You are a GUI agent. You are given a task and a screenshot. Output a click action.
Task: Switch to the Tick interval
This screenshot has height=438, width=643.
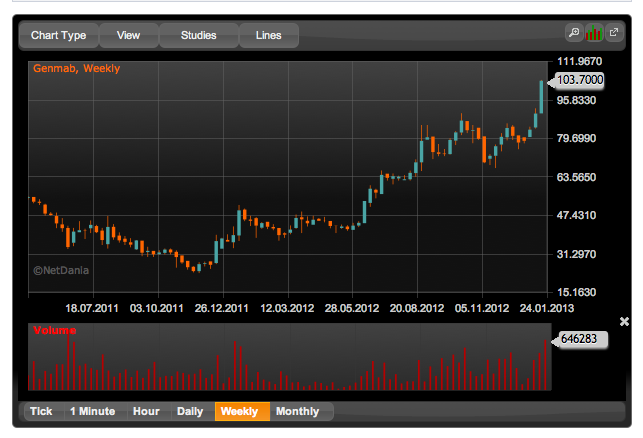[41, 411]
